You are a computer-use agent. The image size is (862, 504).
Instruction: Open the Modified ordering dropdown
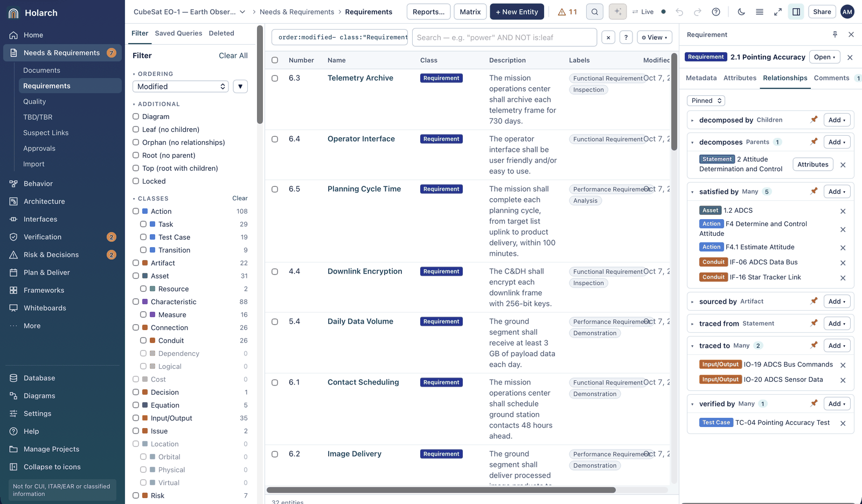click(x=180, y=86)
